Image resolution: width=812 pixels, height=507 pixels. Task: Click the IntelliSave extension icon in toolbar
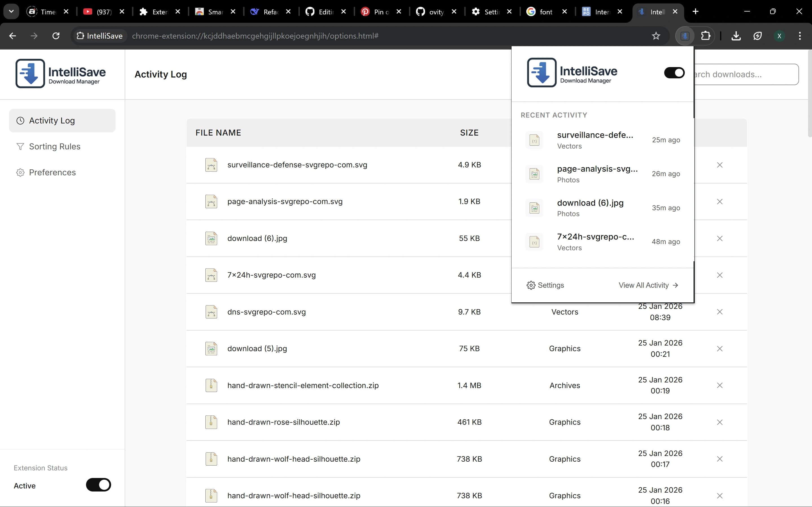point(685,36)
